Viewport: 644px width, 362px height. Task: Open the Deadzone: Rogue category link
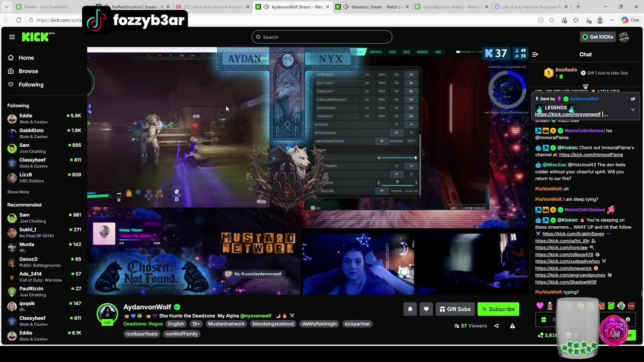point(143,324)
